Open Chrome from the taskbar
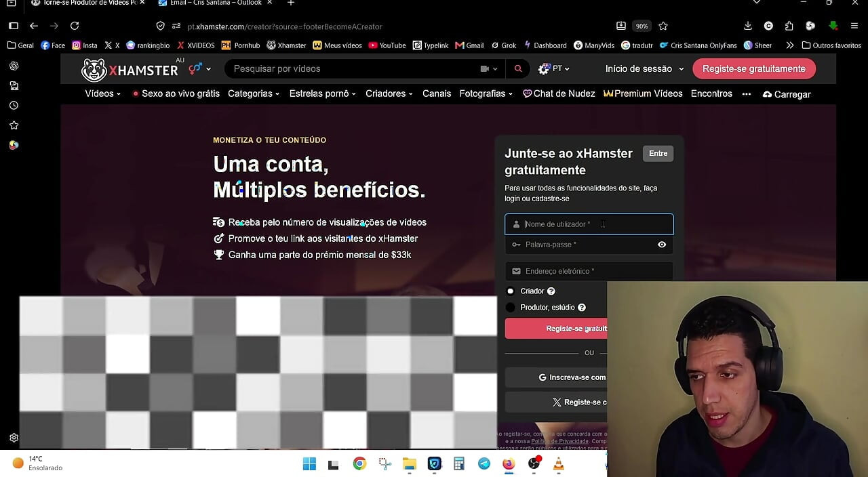 pos(359,464)
